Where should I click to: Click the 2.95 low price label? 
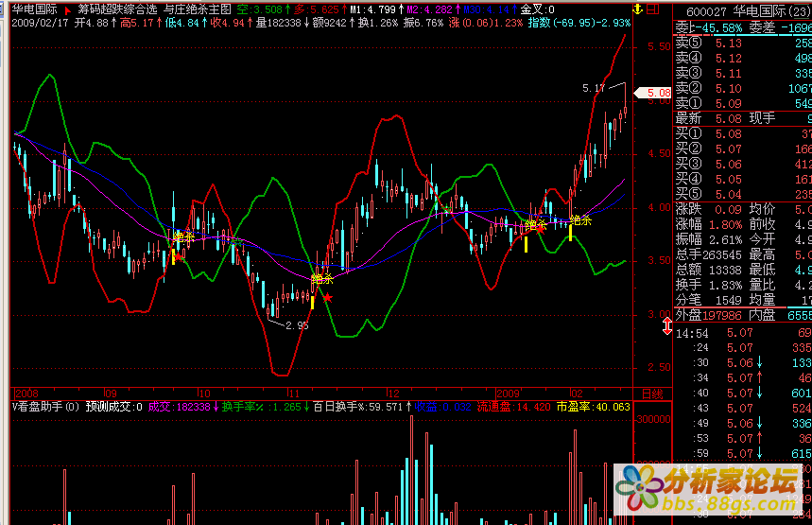point(297,325)
